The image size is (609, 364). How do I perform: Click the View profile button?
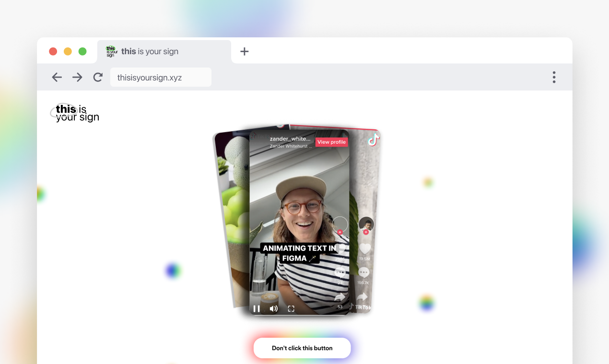point(331,142)
